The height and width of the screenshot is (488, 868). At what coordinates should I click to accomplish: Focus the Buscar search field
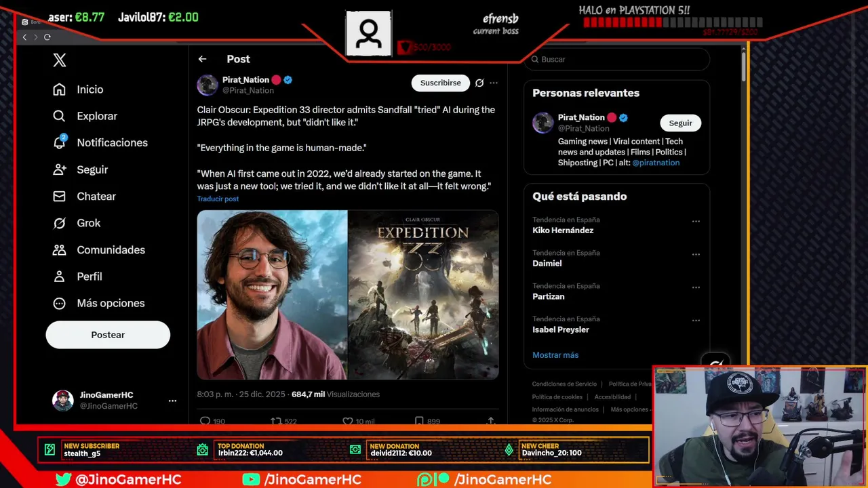pos(617,59)
